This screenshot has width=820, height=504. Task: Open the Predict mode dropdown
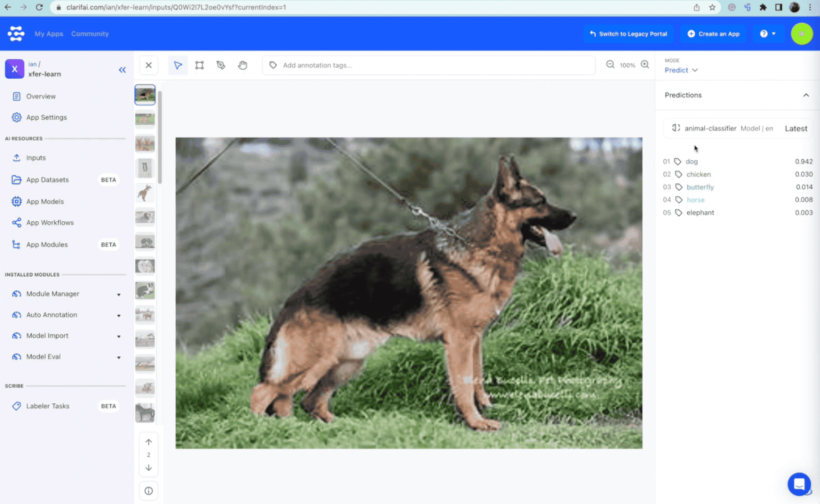pyautogui.click(x=681, y=70)
